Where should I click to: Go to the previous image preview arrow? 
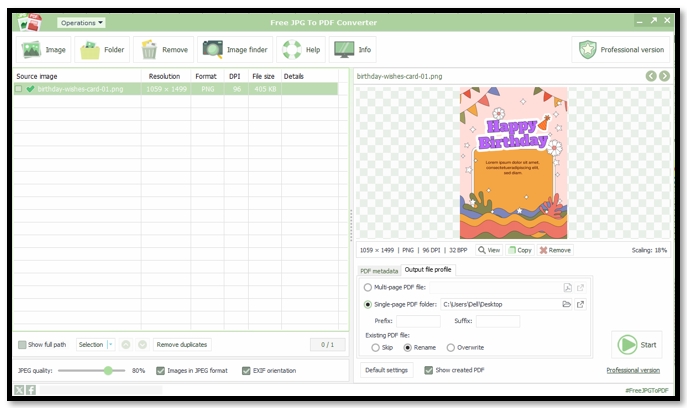click(x=651, y=76)
